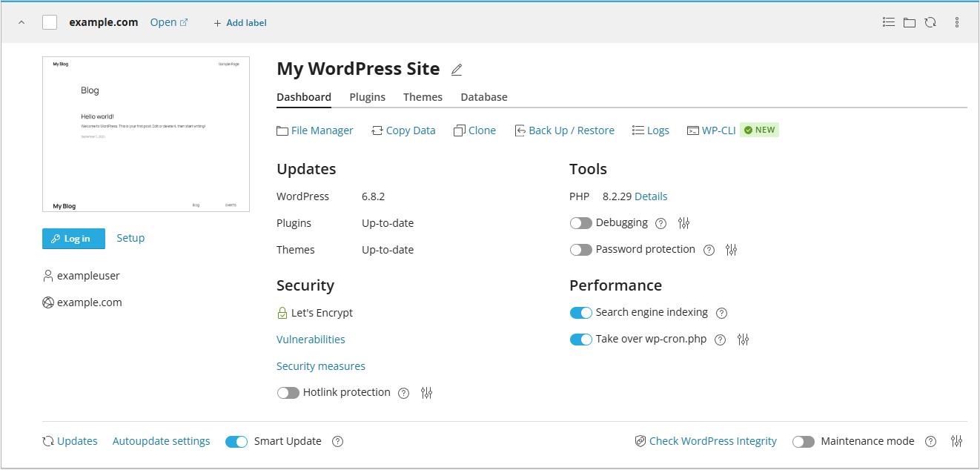Show help for Maintenance mode

pos(930,441)
